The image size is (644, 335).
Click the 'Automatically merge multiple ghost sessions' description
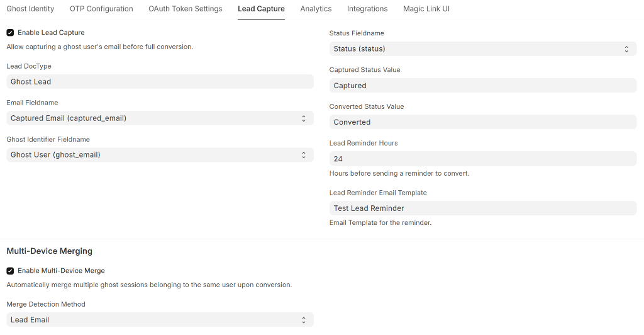149,285
